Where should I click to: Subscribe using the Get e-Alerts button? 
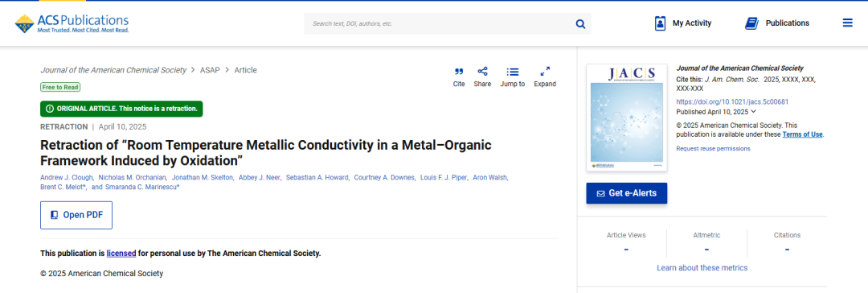pyautogui.click(x=627, y=193)
